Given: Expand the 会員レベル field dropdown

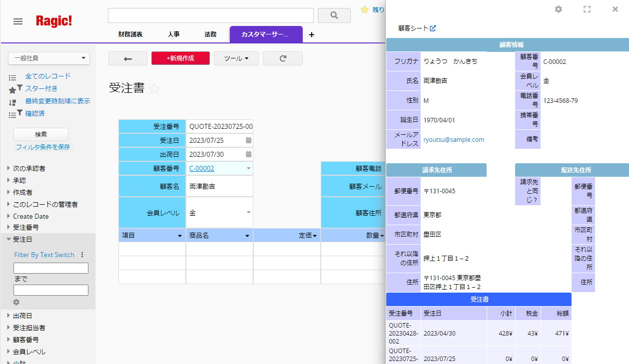Looking at the screenshot, I should point(248,213).
